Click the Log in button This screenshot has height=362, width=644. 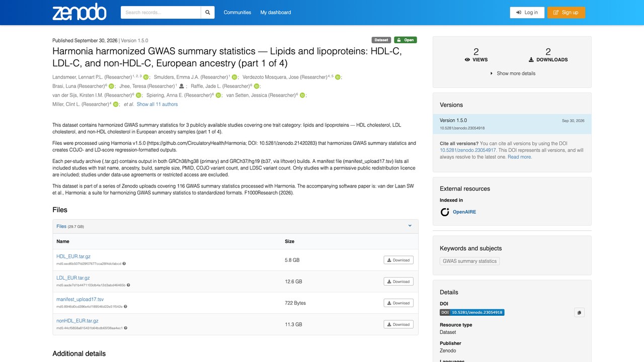pos(527,13)
